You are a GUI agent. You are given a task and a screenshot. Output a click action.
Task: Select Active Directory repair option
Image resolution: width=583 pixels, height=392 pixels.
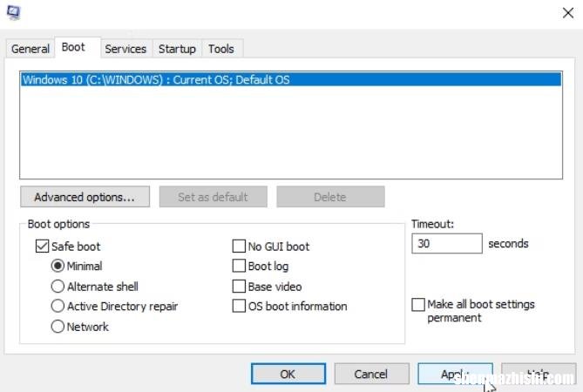(58, 306)
